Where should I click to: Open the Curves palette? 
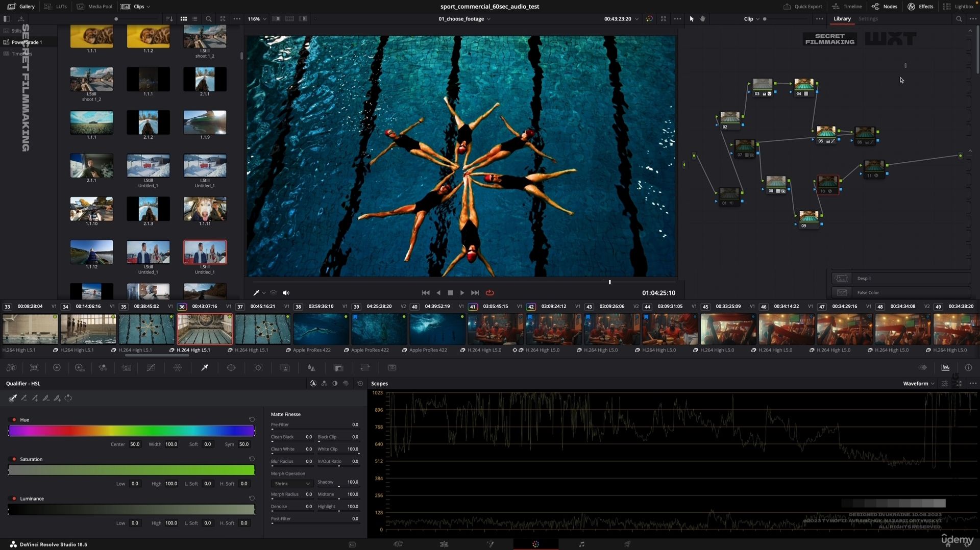coord(151,368)
